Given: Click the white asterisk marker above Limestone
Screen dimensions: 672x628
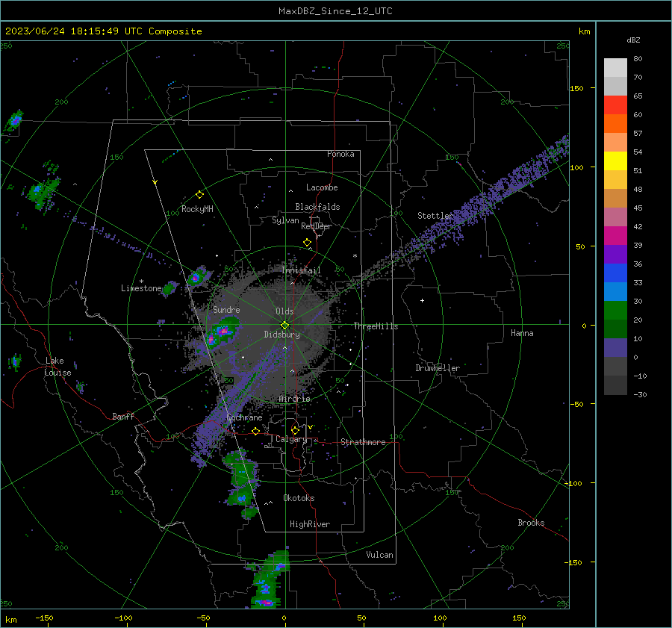Looking at the screenshot, I should [x=141, y=282].
